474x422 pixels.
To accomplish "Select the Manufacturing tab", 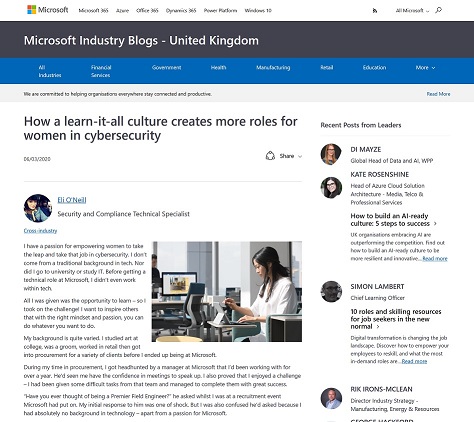I will click(273, 68).
